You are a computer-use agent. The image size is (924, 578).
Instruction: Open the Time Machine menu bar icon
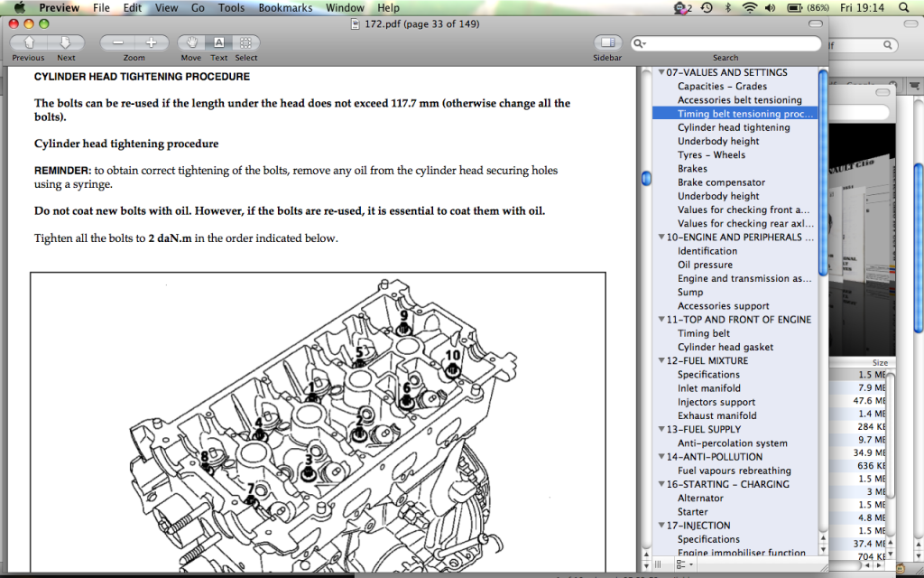pos(706,8)
